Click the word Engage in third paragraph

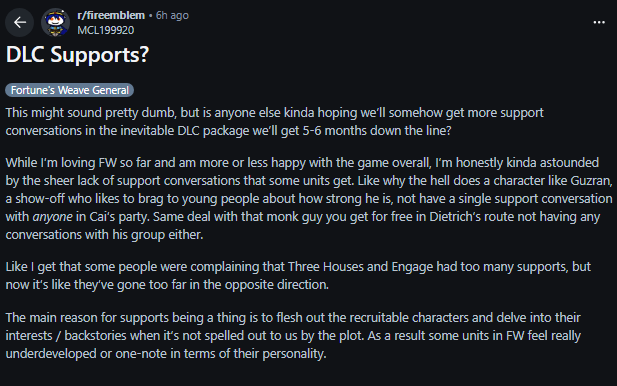[412, 267]
